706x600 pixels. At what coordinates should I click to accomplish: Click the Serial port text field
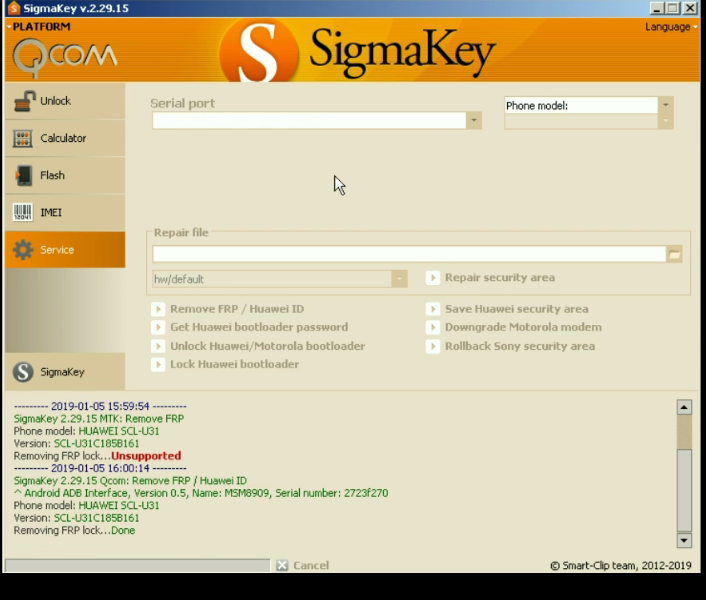pos(309,120)
